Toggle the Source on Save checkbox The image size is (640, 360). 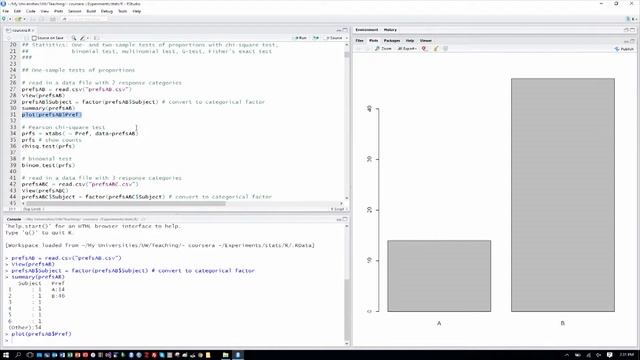pyautogui.click(x=34, y=38)
